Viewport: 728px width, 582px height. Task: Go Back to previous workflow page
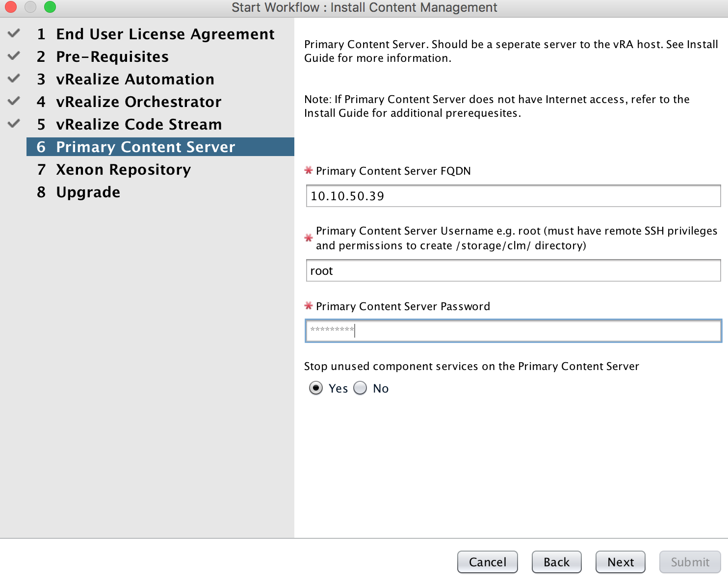pos(556,562)
